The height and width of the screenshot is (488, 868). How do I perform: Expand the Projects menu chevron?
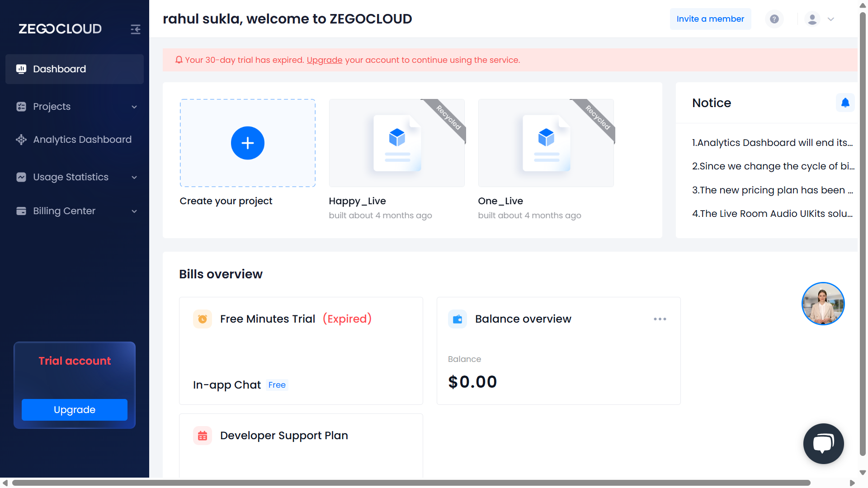click(134, 107)
